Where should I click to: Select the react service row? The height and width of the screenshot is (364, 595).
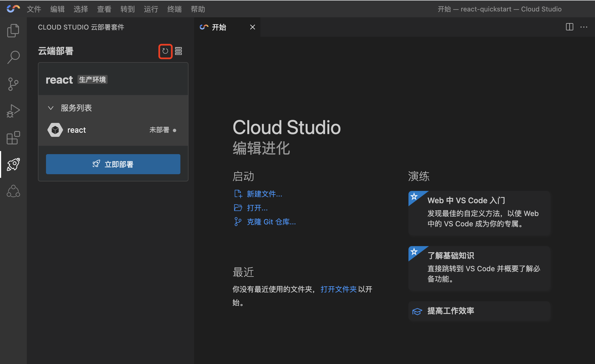point(113,130)
